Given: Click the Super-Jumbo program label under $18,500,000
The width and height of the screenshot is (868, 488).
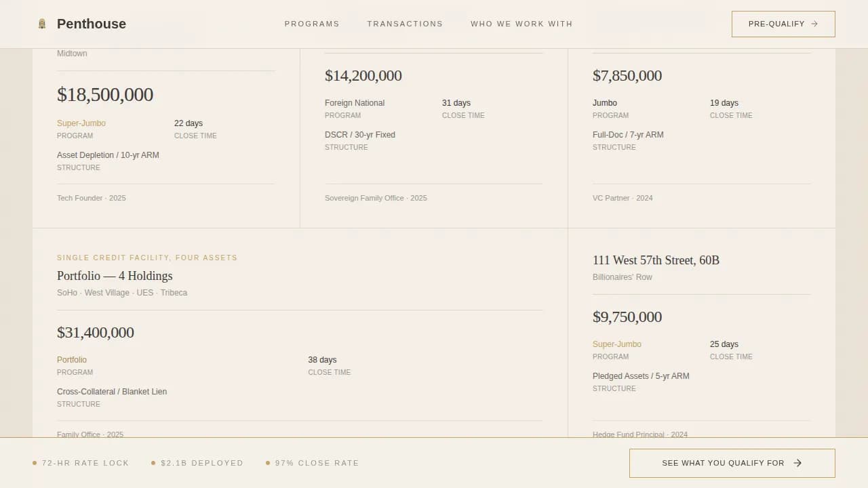Looking at the screenshot, I should point(81,123).
